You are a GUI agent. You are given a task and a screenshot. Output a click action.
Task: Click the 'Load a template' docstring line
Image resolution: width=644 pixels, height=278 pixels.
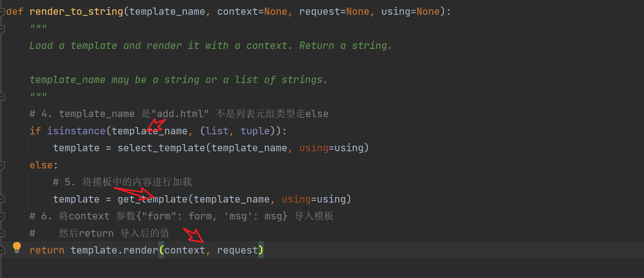click(211, 46)
